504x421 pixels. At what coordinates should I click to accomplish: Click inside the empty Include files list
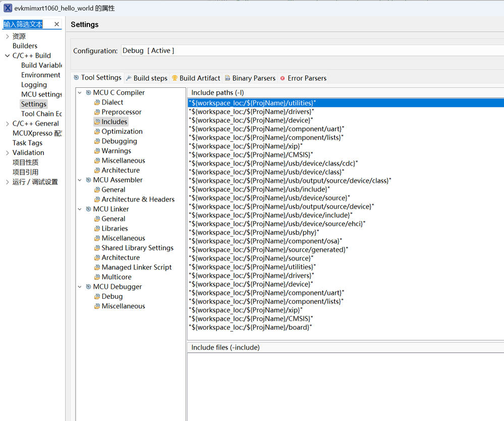(x=346, y=387)
